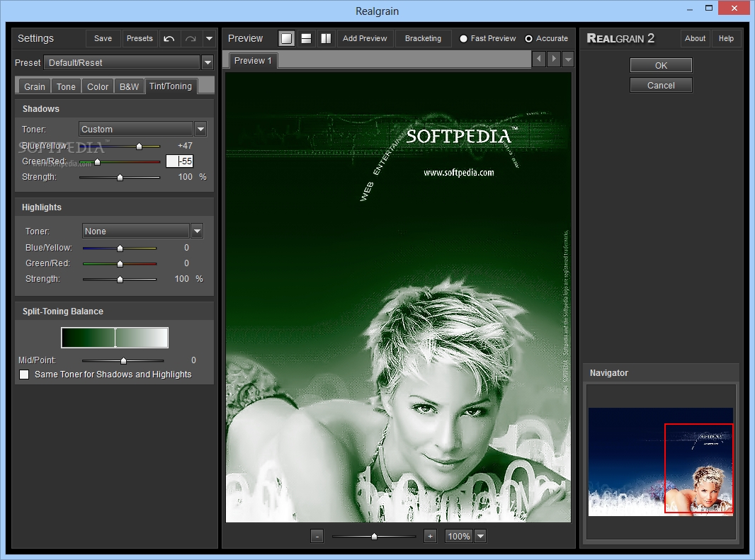This screenshot has width=755, height=560.
Task: Click the 100% zoom value field
Action: click(459, 536)
